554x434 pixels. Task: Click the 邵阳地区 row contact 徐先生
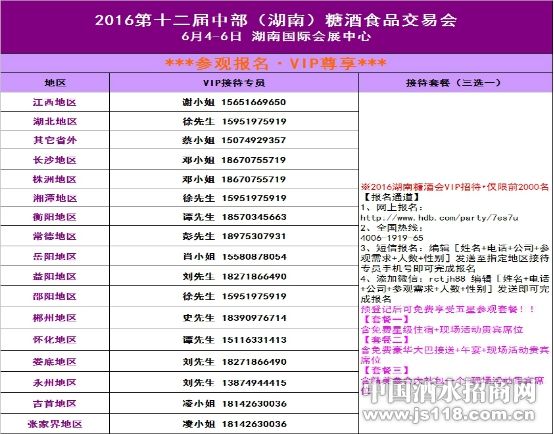[x=234, y=296]
